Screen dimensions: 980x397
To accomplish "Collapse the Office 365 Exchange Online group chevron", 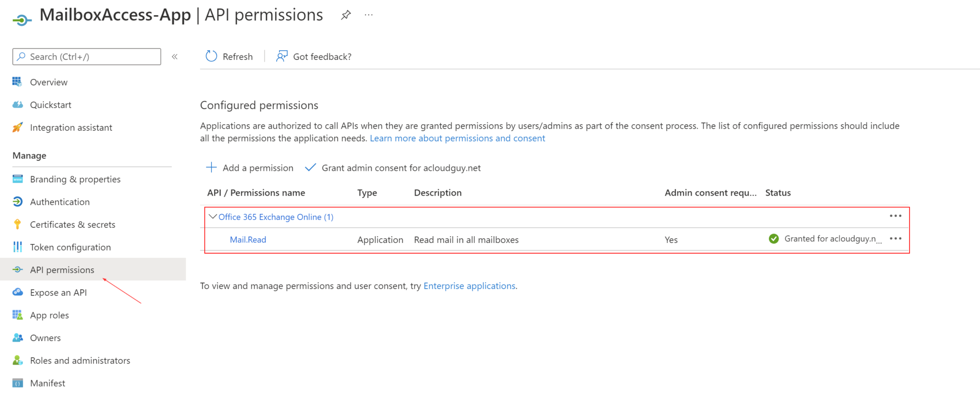I will (213, 217).
